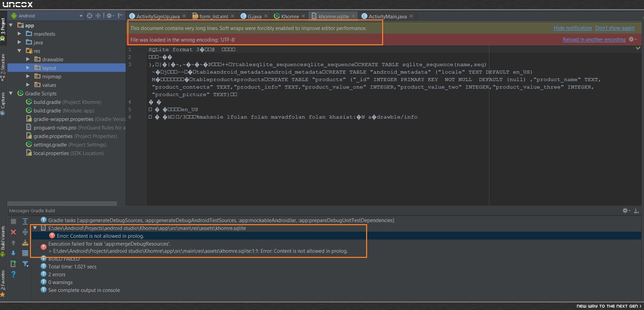
Task: Expand the values folder
Action: [x=28, y=85]
